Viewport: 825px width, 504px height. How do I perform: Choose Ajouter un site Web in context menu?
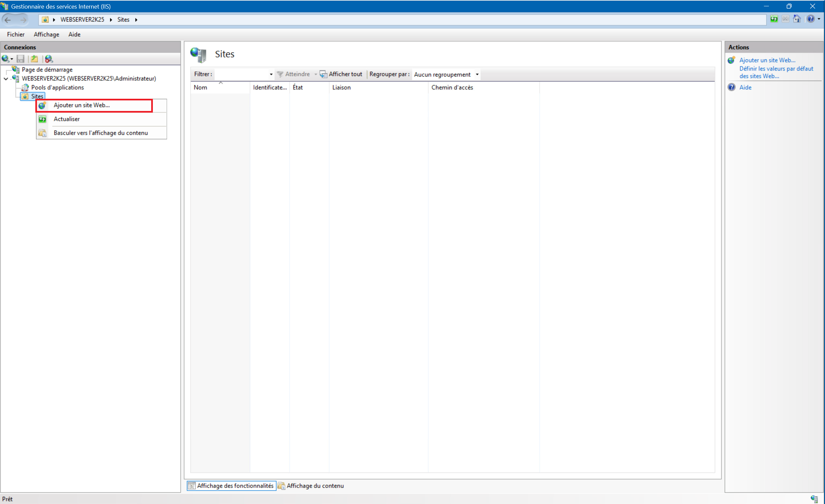pyautogui.click(x=82, y=105)
